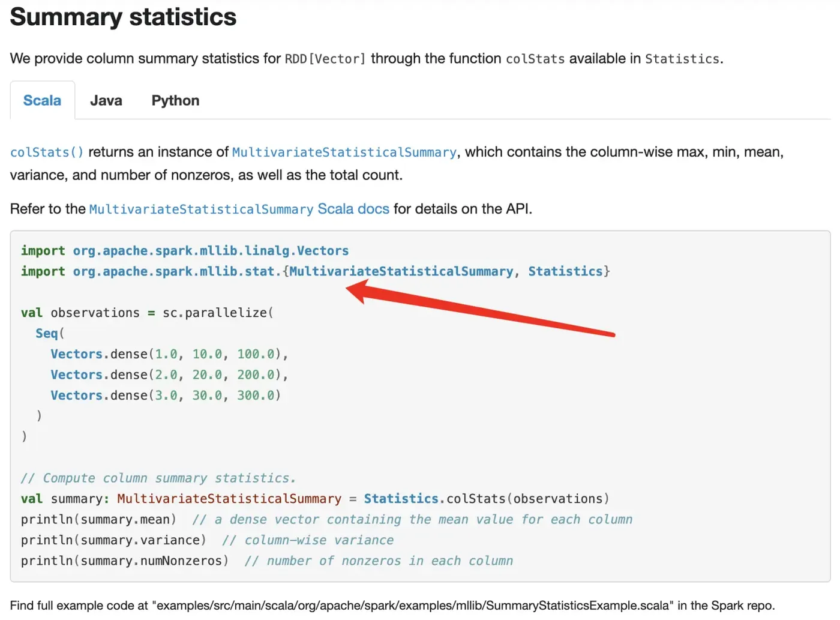Click the println(summary.mean) statement
840x620 pixels.
click(x=99, y=519)
